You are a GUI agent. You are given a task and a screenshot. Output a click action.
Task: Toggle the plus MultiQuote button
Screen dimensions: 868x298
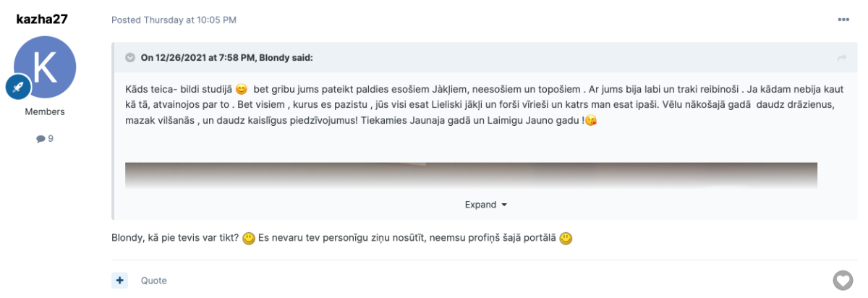point(120,280)
